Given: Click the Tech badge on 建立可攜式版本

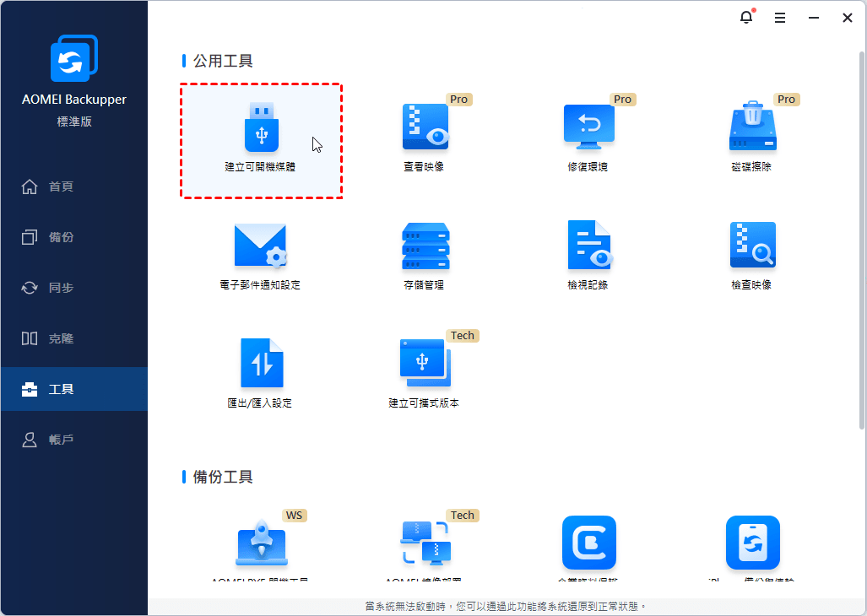Looking at the screenshot, I should pos(463,336).
